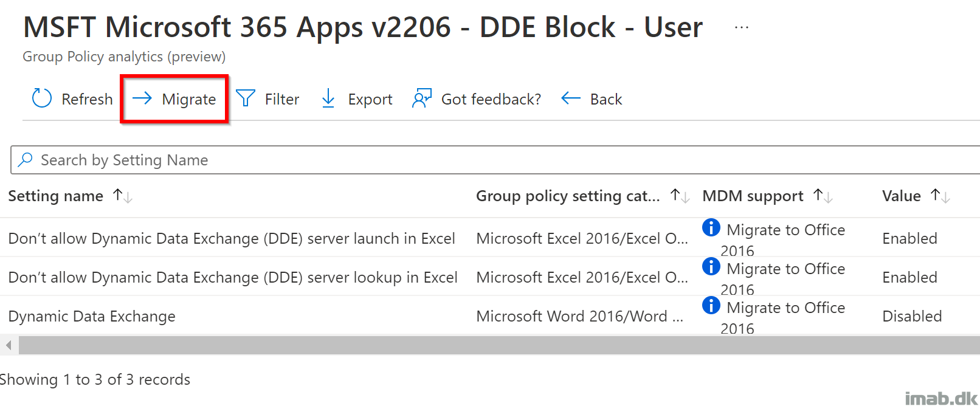Viewport: 980px width, 406px height.
Task: Click the MDM support column header
Action: 753,196
